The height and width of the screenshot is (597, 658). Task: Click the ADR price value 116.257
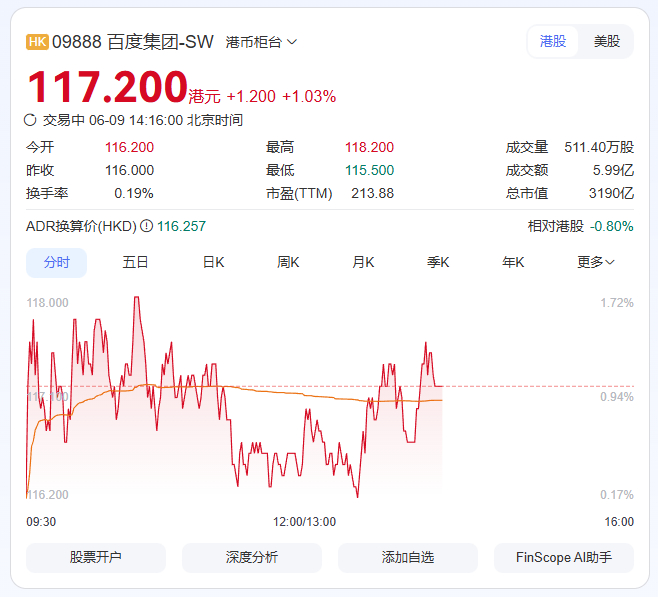181,227
